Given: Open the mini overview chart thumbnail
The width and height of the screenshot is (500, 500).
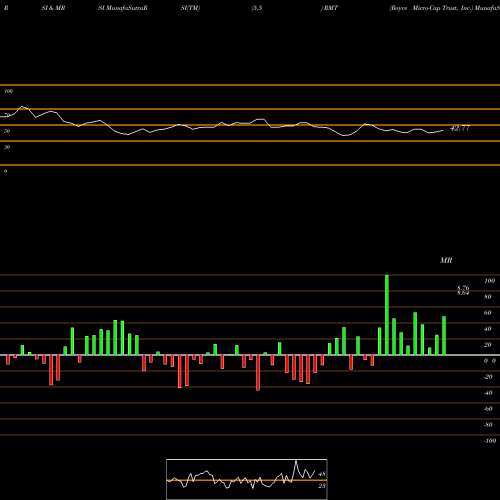Looking at the screenshot, I should pos(247,479).
